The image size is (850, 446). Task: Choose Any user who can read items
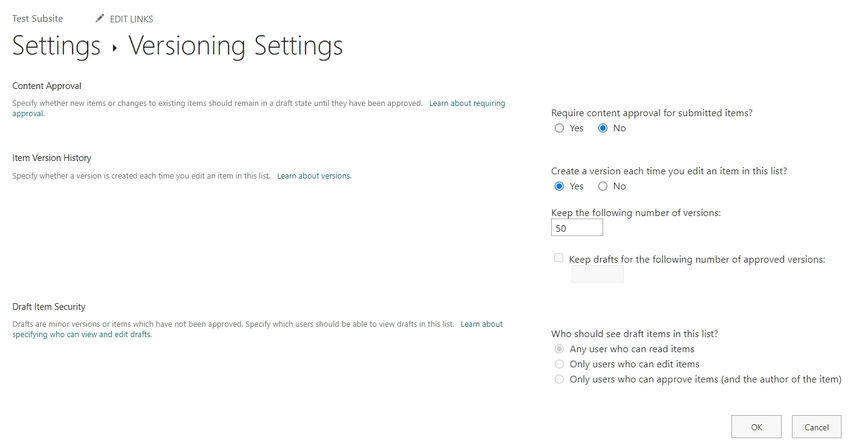(x=559, y=348)
